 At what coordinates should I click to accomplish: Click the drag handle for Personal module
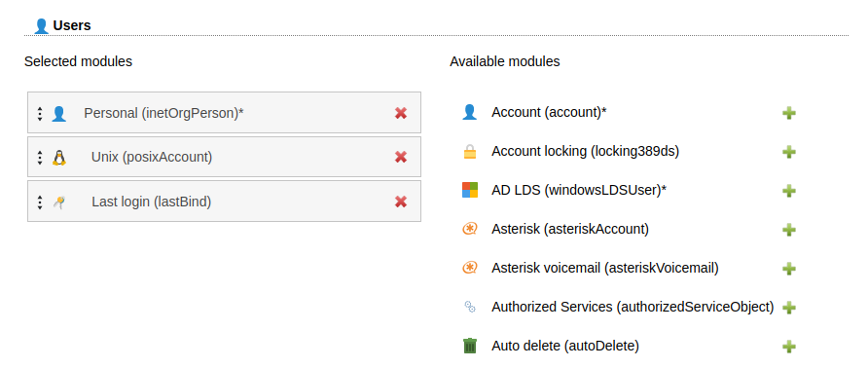(40, 114)
